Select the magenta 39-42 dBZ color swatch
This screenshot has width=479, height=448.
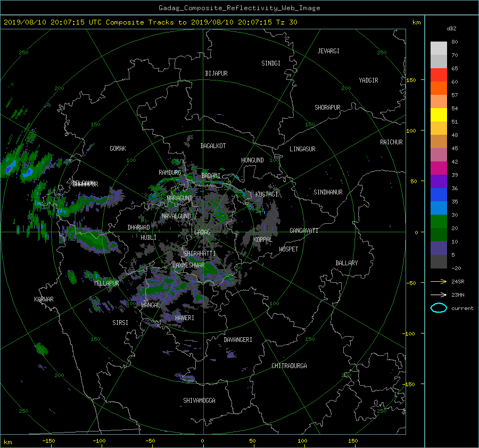439,168
